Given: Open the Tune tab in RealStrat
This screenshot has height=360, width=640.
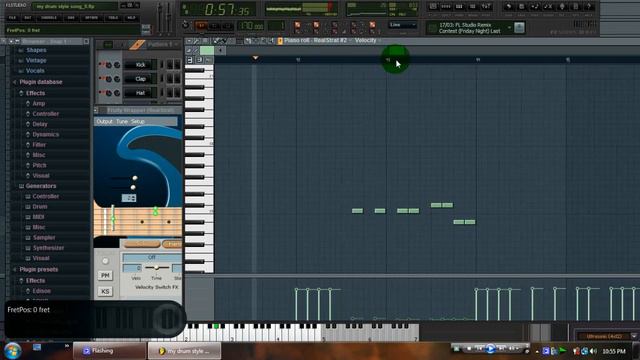Looking at the screenshot, I should click(x=122, y=122).
